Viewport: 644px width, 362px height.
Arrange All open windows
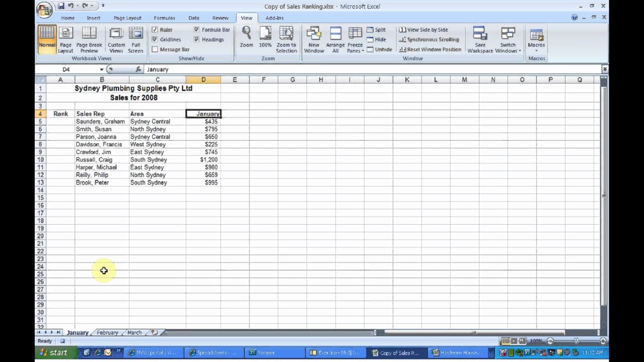335,39
